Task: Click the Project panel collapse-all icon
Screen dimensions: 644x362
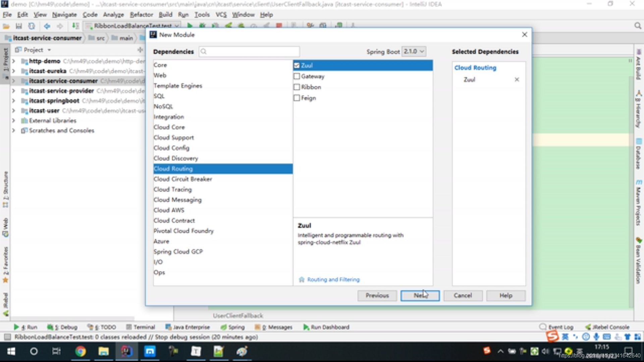Action: point(140,50)
